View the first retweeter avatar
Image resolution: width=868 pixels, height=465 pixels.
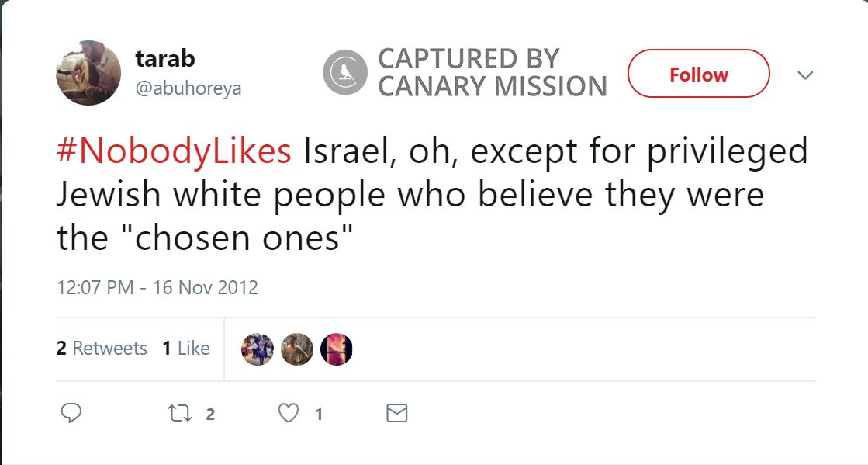258,349
